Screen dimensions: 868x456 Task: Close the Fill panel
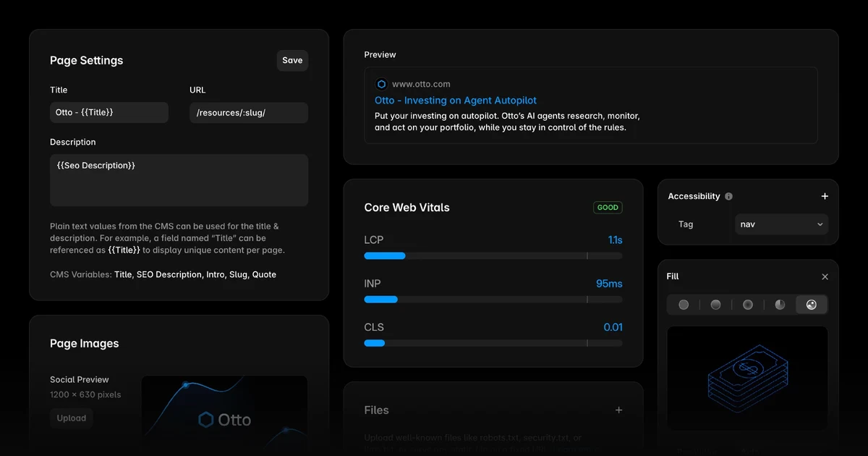point(825,276)
